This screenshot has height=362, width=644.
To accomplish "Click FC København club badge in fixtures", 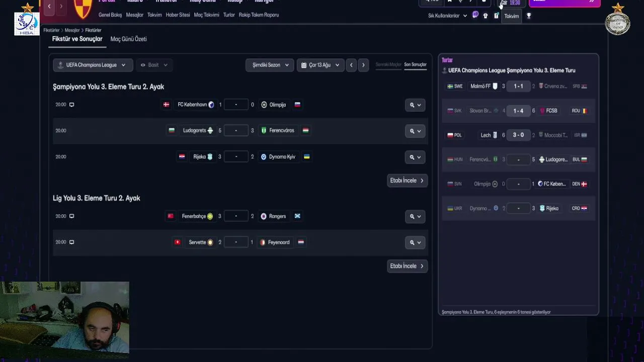I will tap(211, 105).
